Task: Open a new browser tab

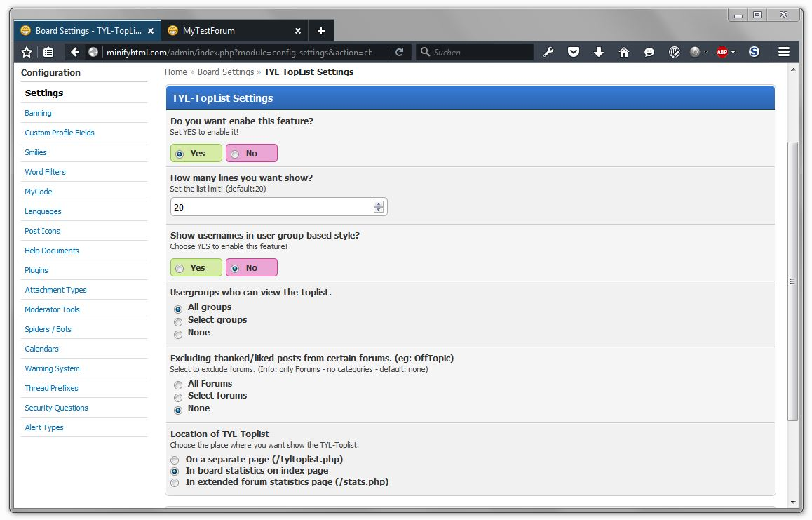Action: pos(321,31)
